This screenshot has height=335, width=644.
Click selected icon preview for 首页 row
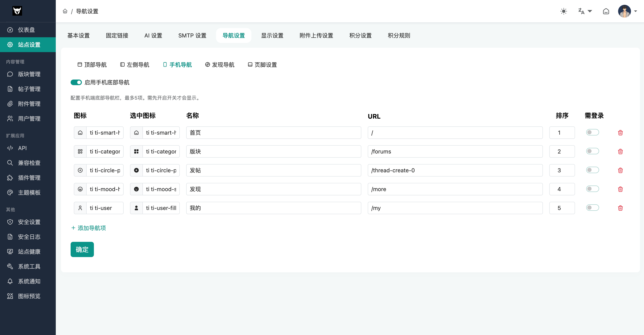coord(136,133)
